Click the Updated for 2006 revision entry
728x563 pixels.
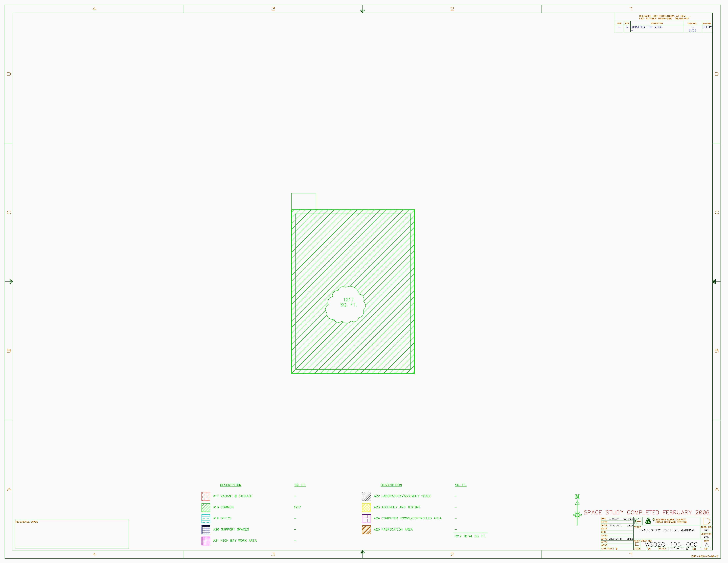click(646, 27)
